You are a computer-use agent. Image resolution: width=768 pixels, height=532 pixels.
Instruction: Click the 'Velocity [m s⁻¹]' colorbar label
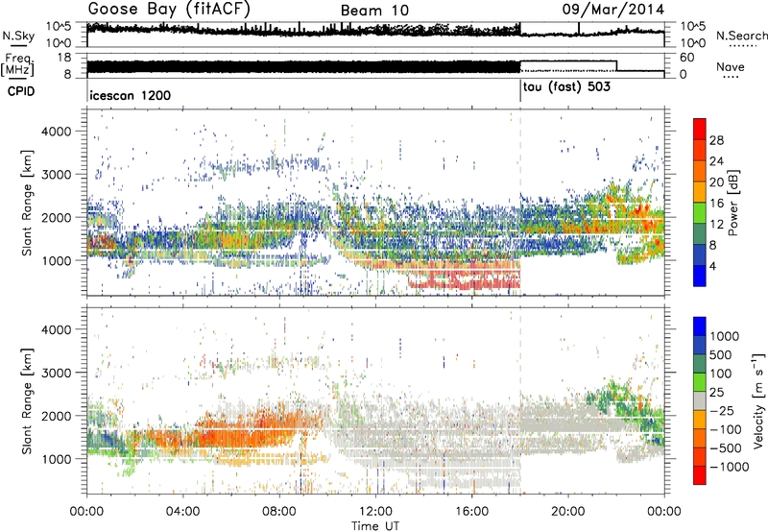pos(758,400)
